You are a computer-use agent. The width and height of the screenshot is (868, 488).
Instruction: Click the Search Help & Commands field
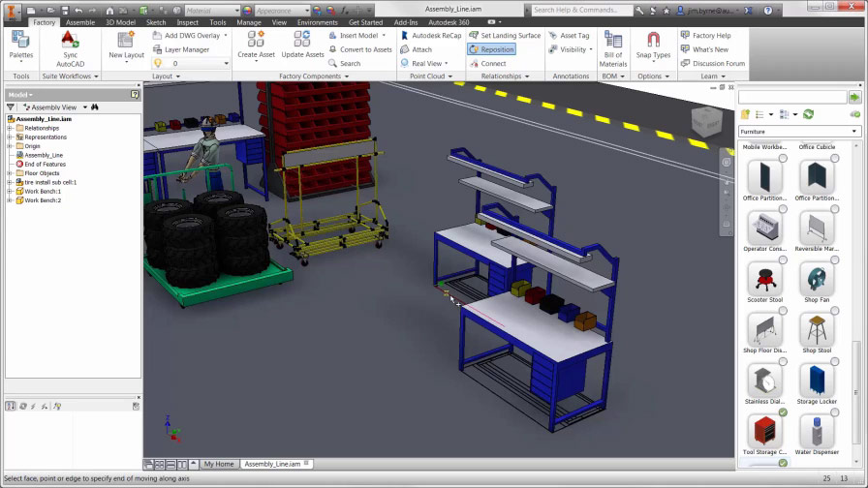[581, 10]
